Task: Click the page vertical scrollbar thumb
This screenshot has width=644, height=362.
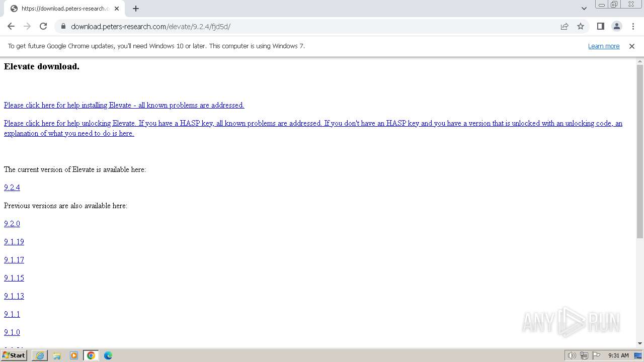Action: point(640,151)
